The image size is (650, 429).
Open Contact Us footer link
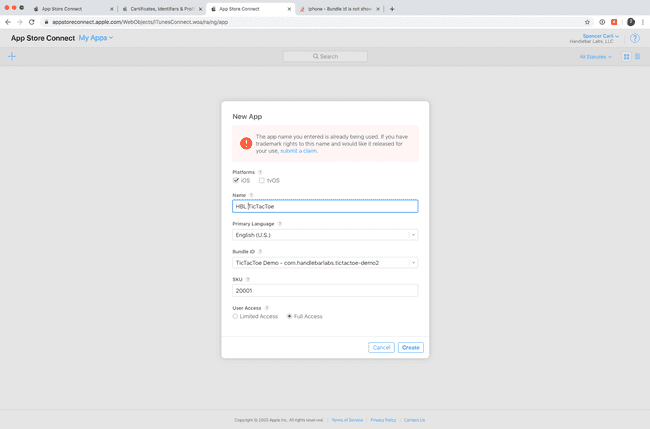tap(414, 420)
